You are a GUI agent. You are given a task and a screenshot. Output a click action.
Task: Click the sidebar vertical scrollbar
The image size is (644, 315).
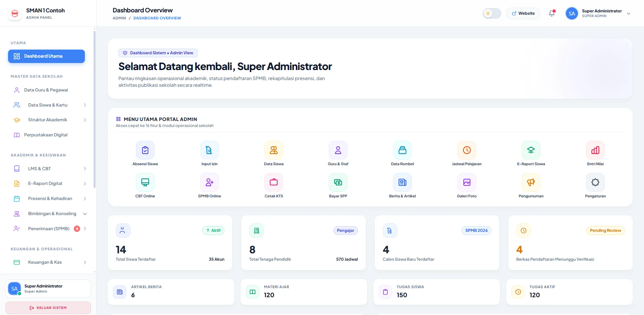coord(95,109)
